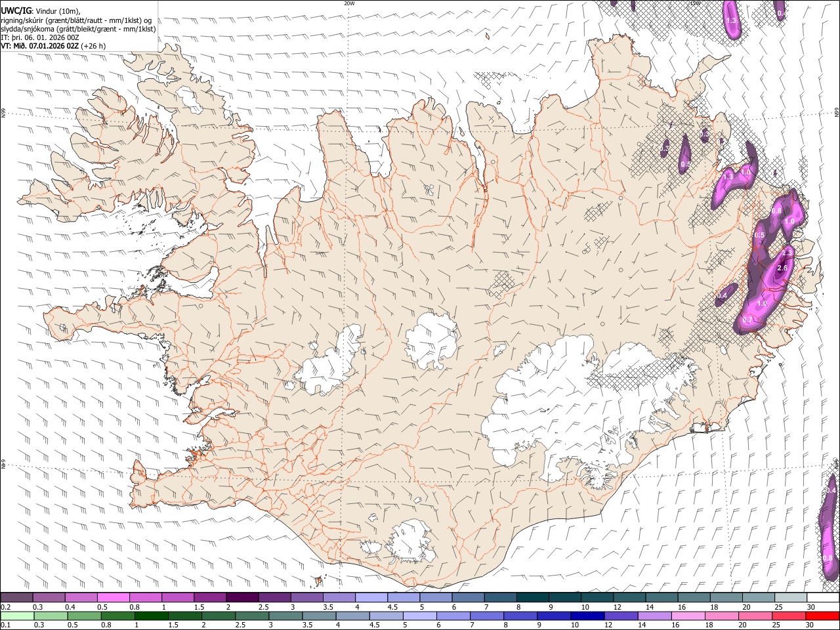Click the initial time line 'IT: þri. 06. 01. 2026 00Z'

[x=40, y=37]
